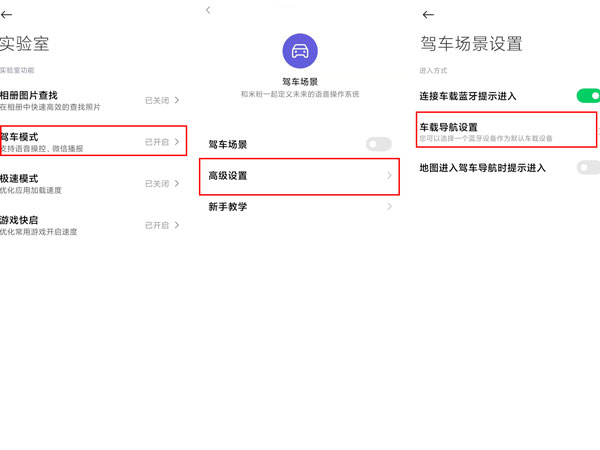Tap the back chevron above the car icon
The image size is (600, 450).
tap(208, 10)
